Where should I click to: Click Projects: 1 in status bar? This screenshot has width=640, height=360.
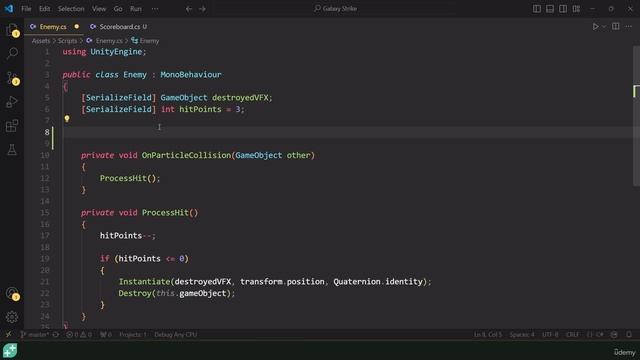click(133, 335)
